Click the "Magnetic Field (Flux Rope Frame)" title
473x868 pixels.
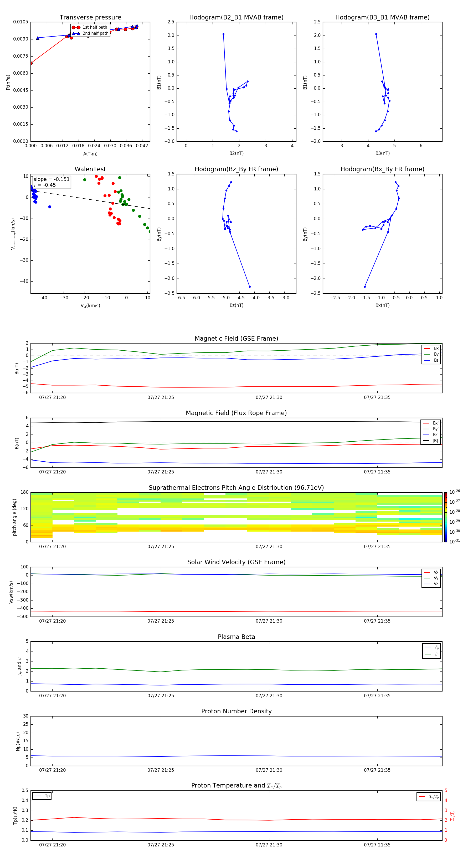[x=236, y=413]
